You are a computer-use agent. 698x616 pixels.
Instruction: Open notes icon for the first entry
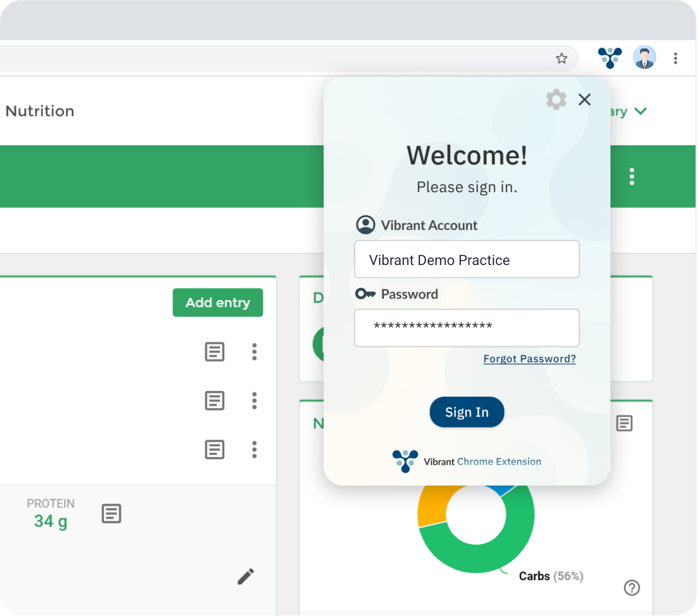(214, 352)
